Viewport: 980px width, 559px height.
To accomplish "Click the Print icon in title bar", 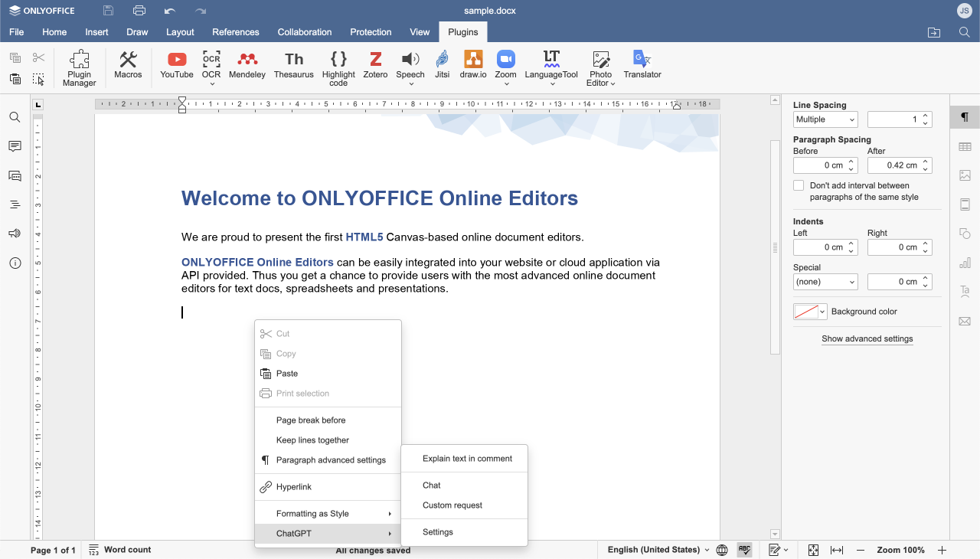I will click(139, 11).
